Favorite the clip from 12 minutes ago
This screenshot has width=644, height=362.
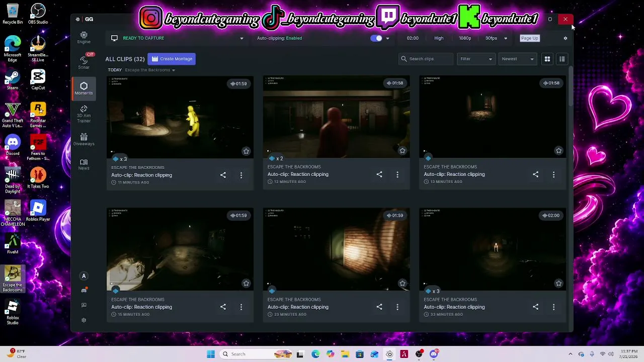403,151
